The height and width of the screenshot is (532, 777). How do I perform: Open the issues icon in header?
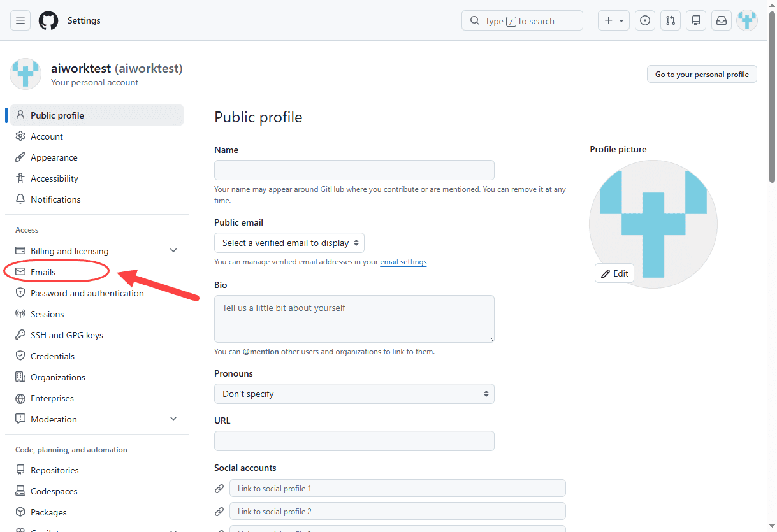coord(645,20)
